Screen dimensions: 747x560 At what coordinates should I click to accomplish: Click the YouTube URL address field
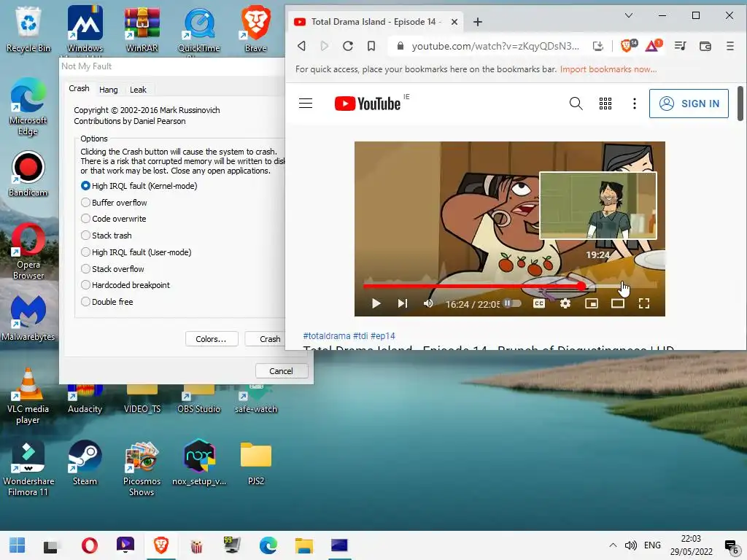pos(495,46)
